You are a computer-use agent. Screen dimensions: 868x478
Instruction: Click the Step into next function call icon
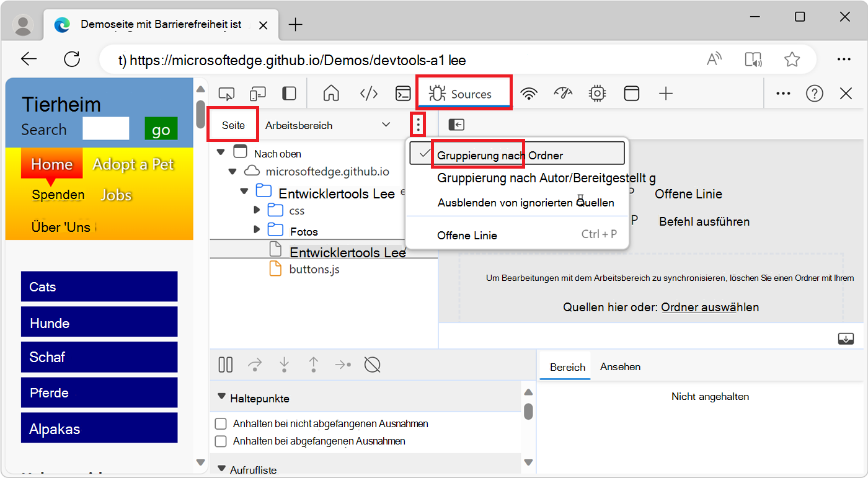pyautogui.click(x=284, y=365)
